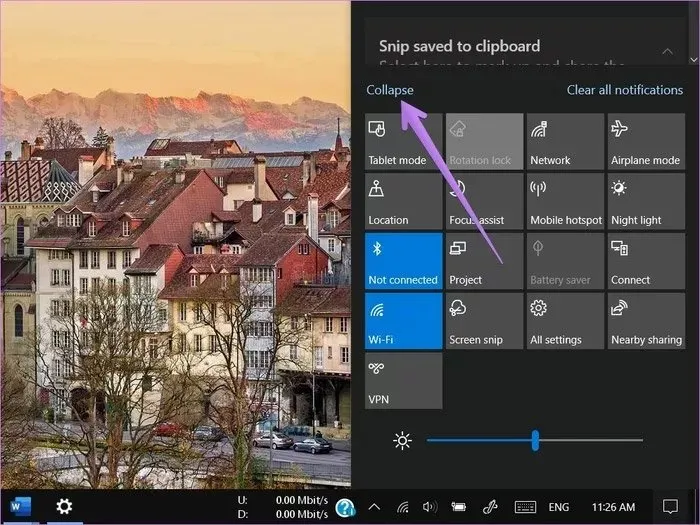Open the volume speaker tray icon

point(430,507)
